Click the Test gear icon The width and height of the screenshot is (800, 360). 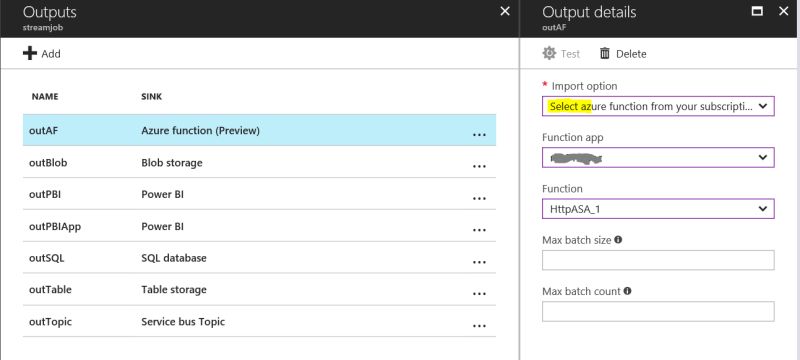549,54
